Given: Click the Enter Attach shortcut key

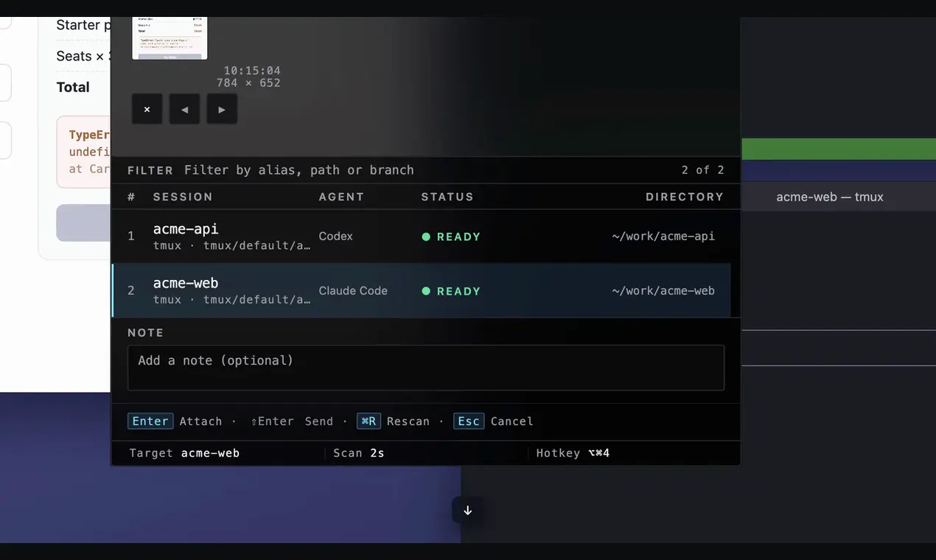Looking at the screenshot, I should [150, 421].
